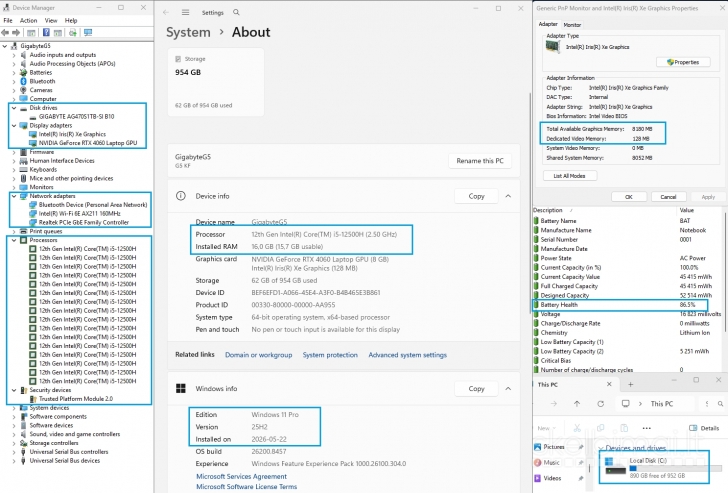728x493 pixels.
Task: Click Properties button in Adapter Type section
Action: point(683,62)
